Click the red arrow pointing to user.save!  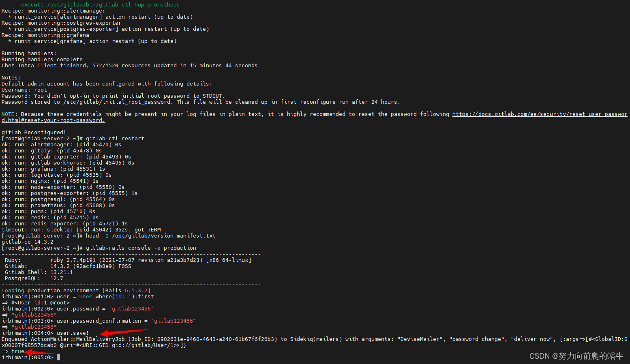point(123,333)
